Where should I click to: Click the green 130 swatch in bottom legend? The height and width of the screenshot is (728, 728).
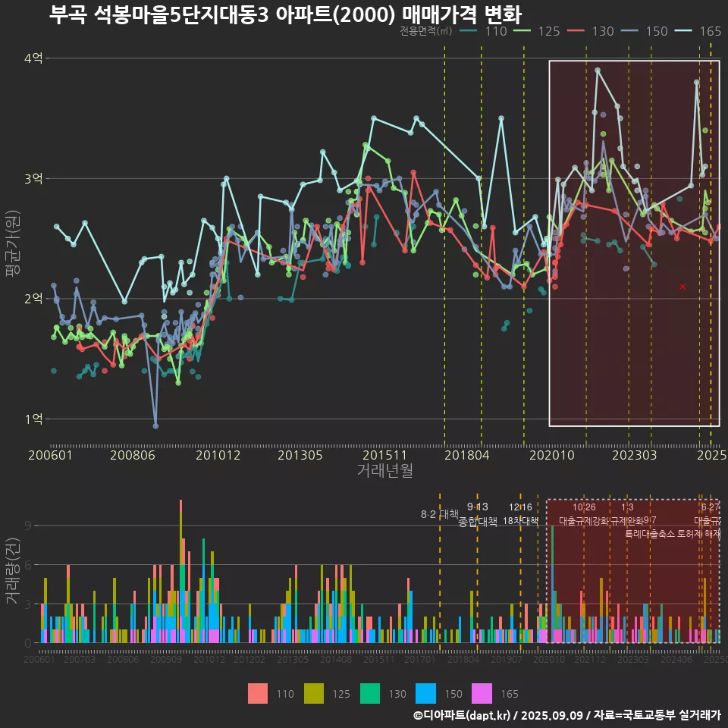[x=370, y=694]
